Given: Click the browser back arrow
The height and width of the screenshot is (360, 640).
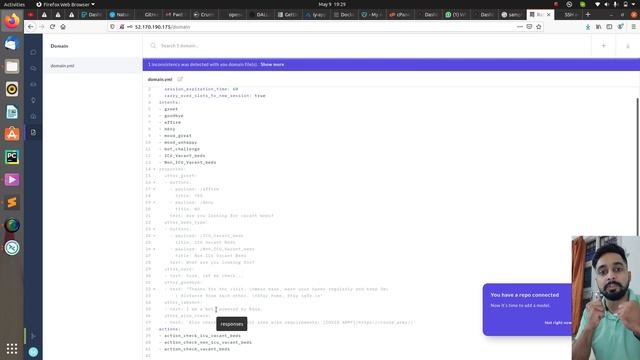Looking at the screenshot, I should click(31, 27).
